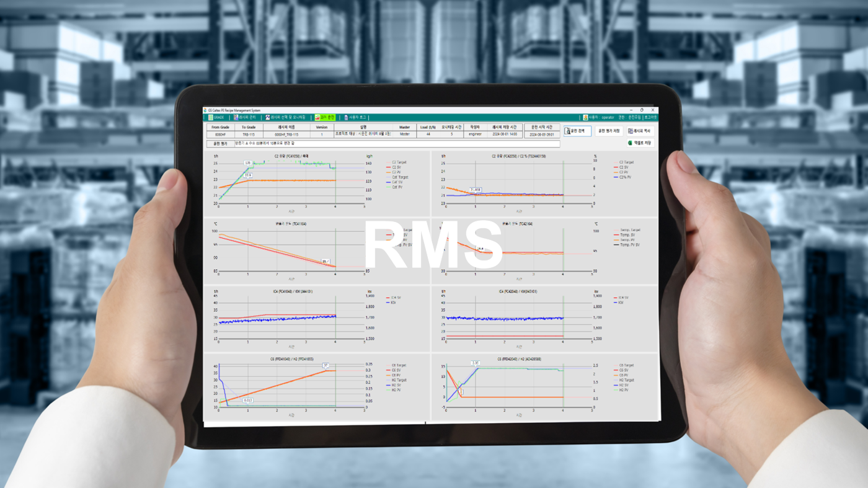
Task: Click the 22.9 data label on C2 chart
Action: pyautogui.click(x=248, y=175)
